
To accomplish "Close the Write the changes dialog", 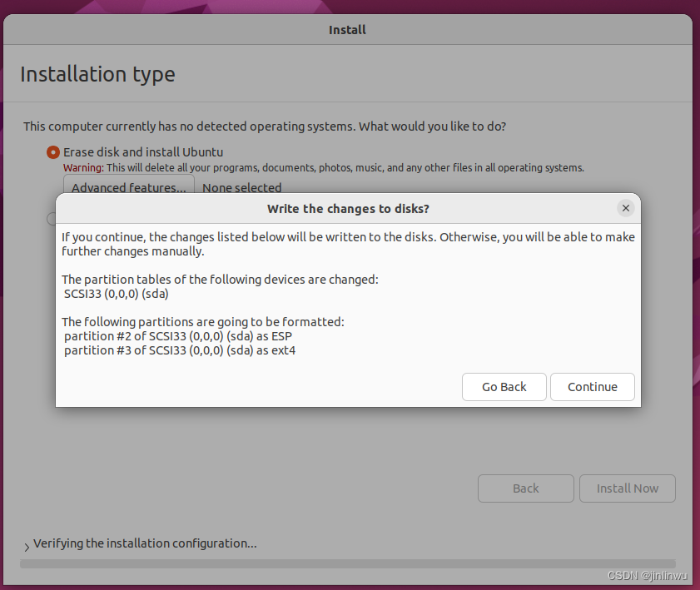I will tap(625, 208).
